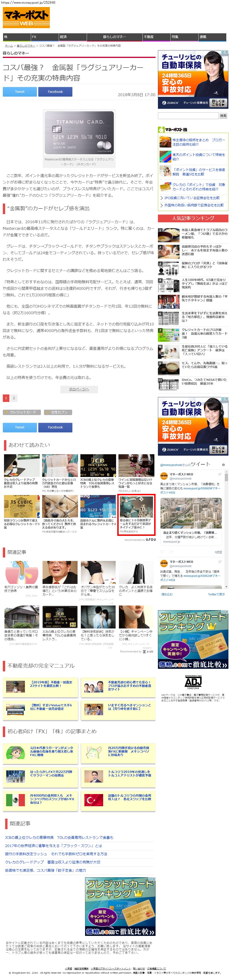Share article with top Tweet button
Image resolution: width=231 pixels, height=980 pixels.
tap(20, 92)
